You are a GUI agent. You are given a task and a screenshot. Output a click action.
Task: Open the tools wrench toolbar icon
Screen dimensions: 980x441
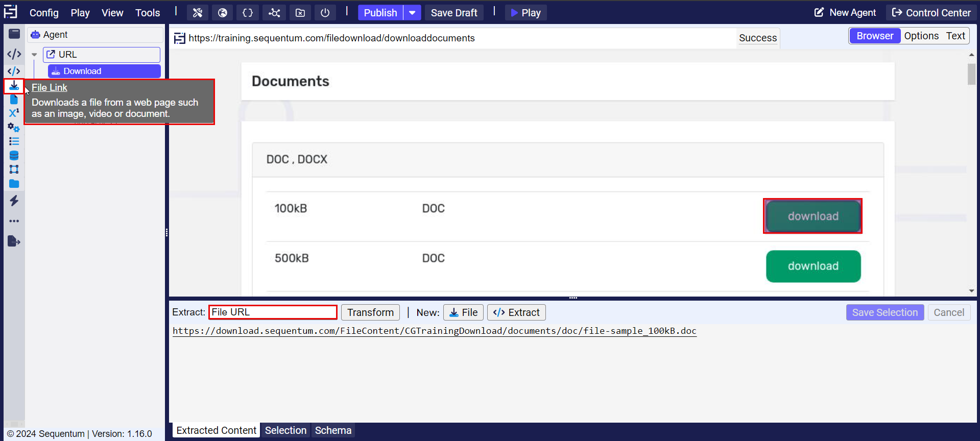pyautogui.click(x=198, y=13)
